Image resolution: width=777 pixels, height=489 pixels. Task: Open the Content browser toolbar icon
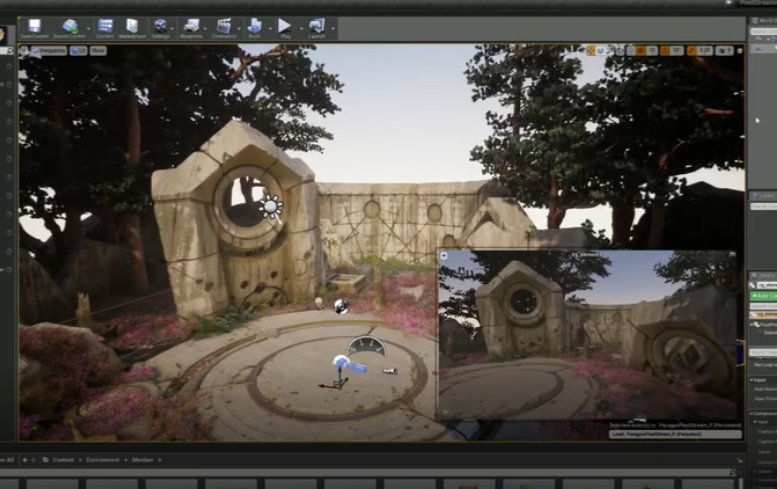105,28
